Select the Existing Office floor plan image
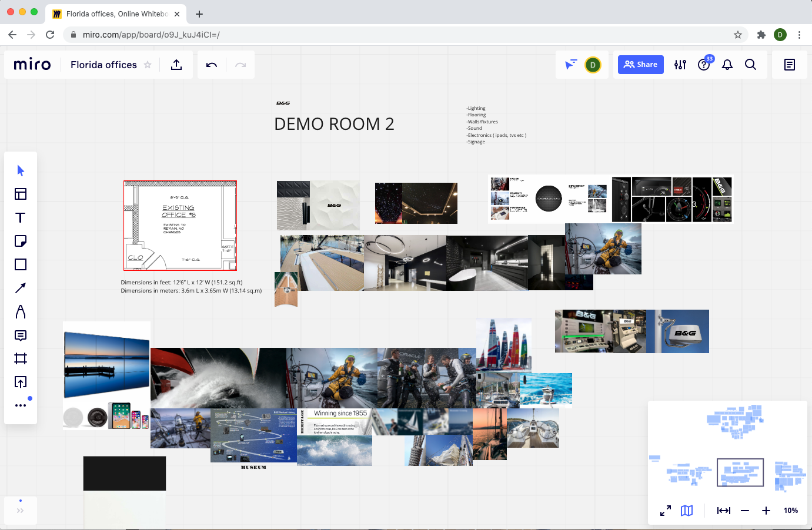 point(180,226)
